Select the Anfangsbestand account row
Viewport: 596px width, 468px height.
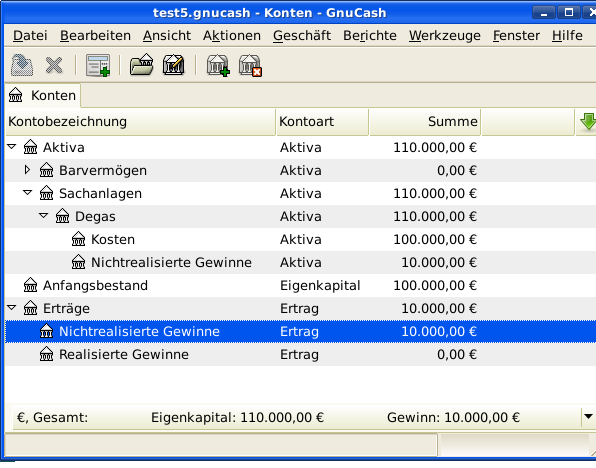[300, 286]
